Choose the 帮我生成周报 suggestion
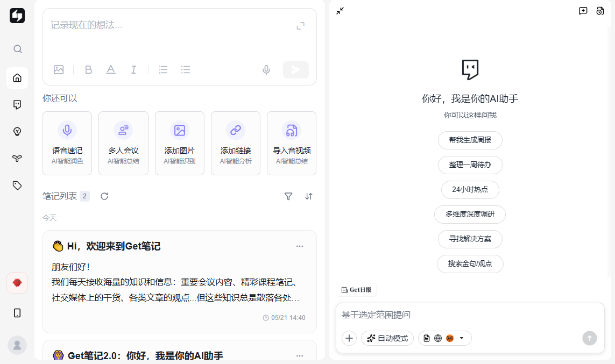 point(470,140)
